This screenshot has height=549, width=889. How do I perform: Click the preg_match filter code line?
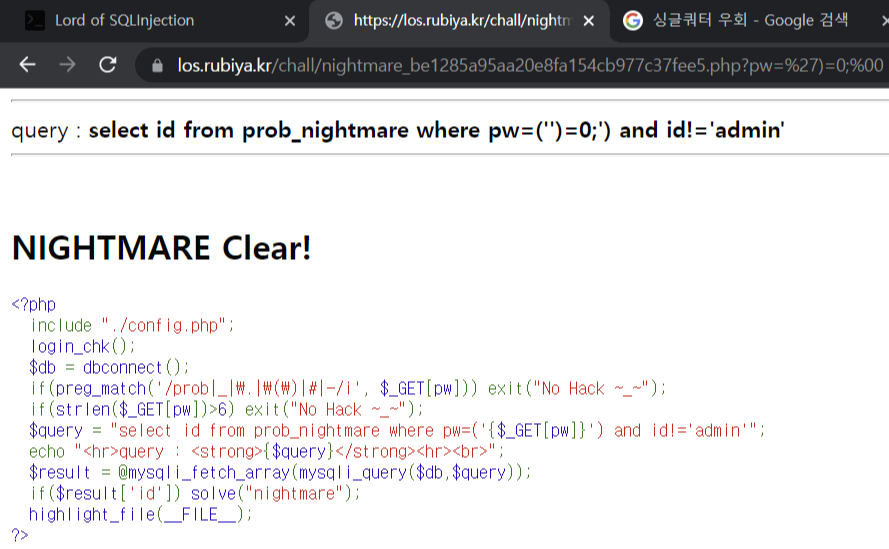[348, 388]
